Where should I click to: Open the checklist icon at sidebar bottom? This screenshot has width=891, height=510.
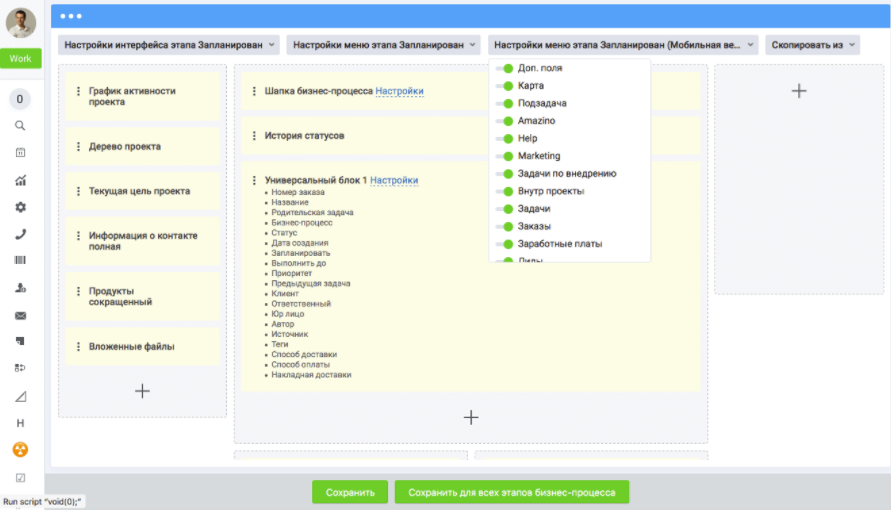point(20,478)
